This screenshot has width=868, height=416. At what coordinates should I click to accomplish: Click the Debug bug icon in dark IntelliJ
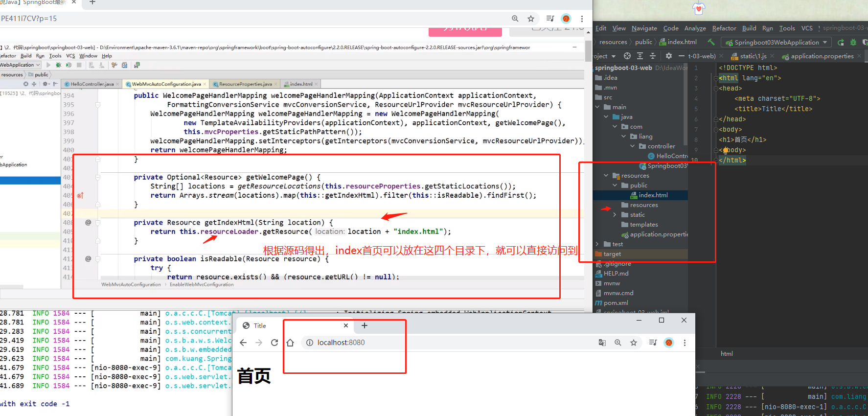(853, 42)
